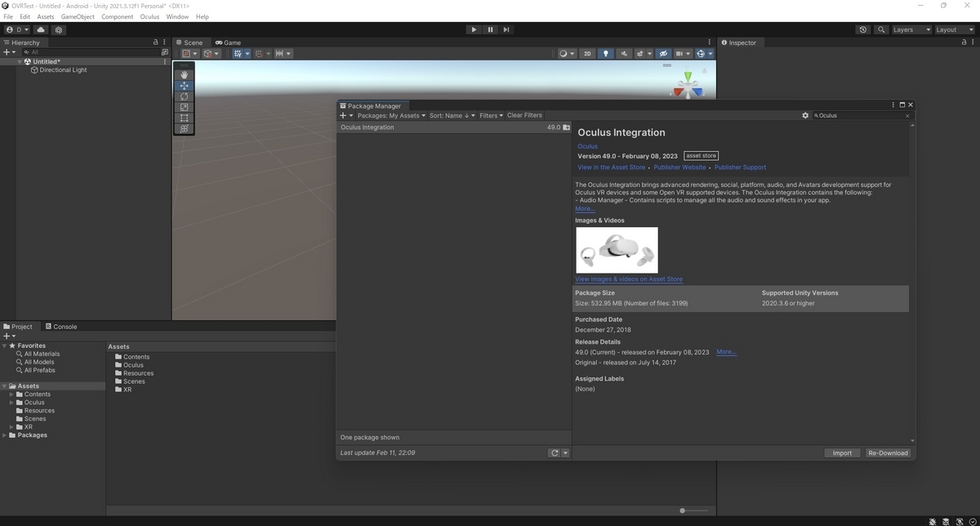The height and width of the screenshot is (526, 980).
Task: Open the Layout dropdown
Action: pos(955,29)
